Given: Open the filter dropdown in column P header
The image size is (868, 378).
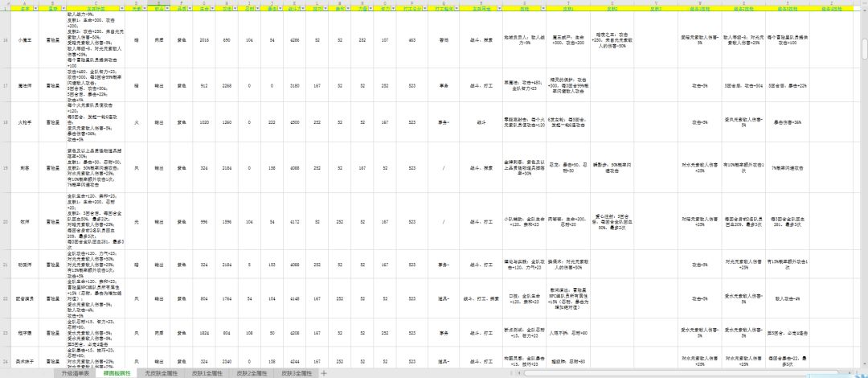Looking at the screenshot, I should coord(424,10).
